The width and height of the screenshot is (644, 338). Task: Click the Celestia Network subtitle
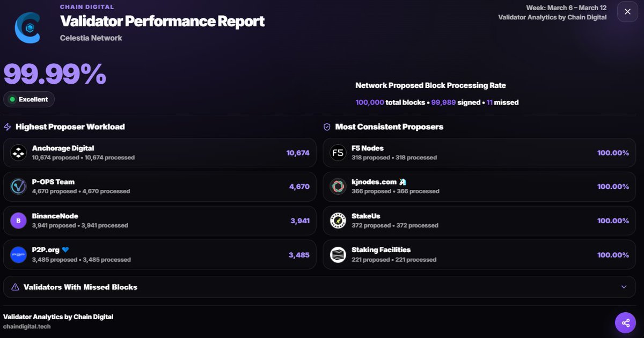click(x=91, y=38)
